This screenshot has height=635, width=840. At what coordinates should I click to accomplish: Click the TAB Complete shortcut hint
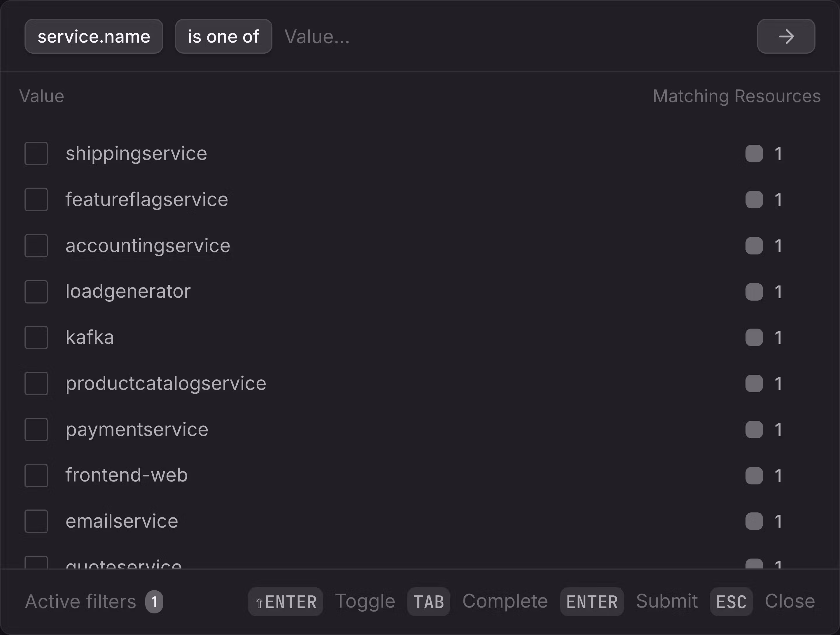click(x=428, y=601)
